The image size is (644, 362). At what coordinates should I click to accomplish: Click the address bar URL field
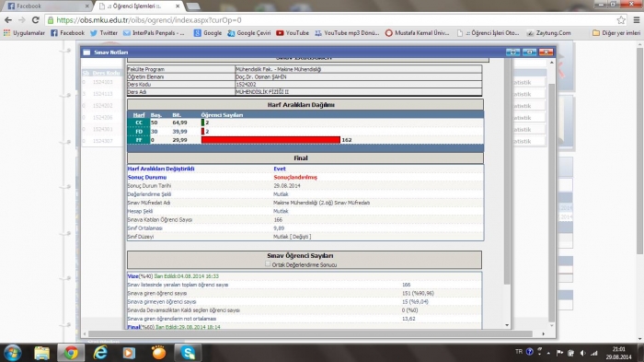(328, 19)
